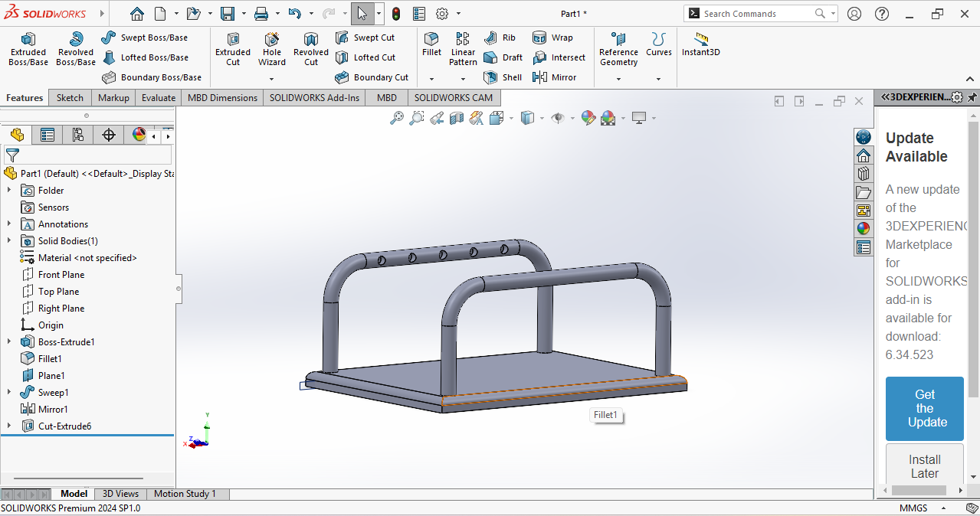
Task: Choose Lofted Boss/Base feature
Action: click(x=145, y=57)
